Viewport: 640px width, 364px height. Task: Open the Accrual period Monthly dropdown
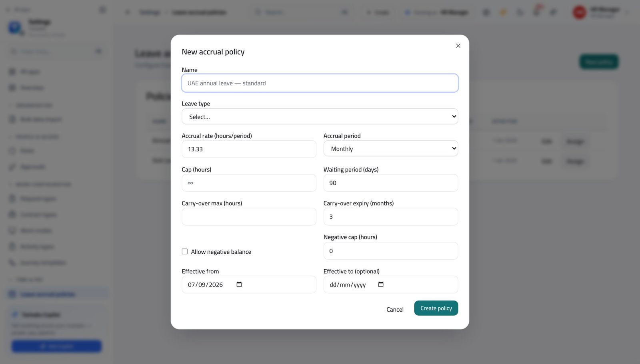391,149
